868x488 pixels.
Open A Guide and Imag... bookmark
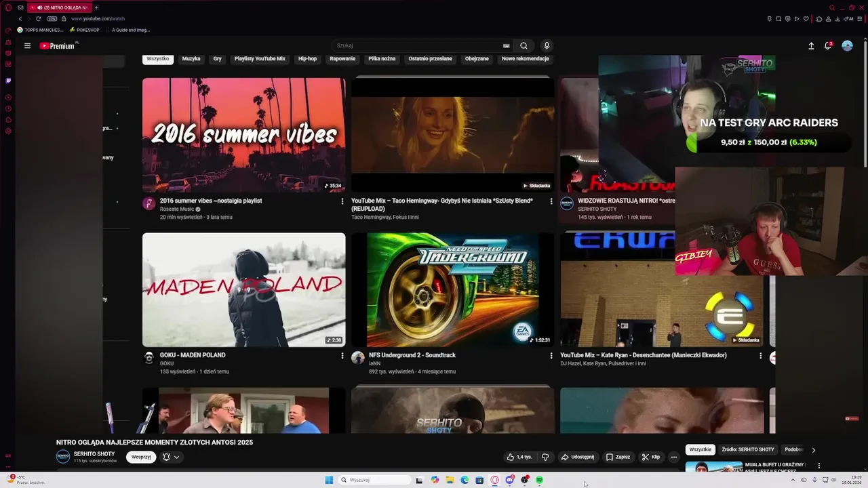pyautogui.click(x=129, y=30)
